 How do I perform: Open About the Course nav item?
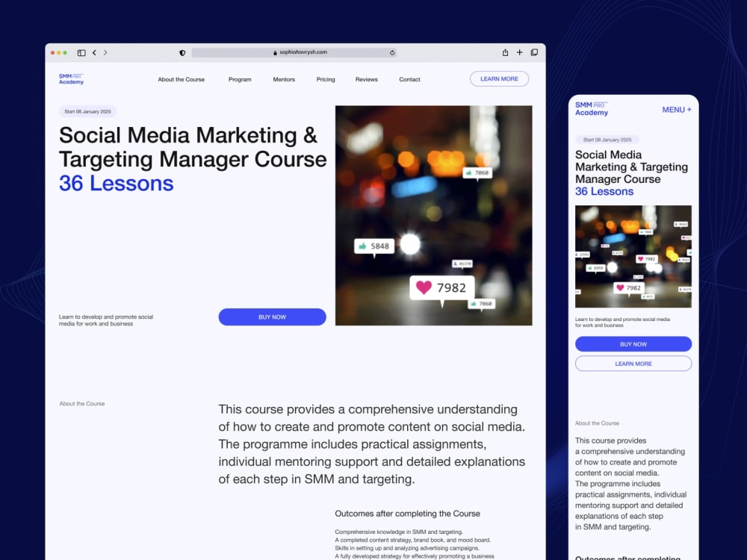tap(181, 80)
